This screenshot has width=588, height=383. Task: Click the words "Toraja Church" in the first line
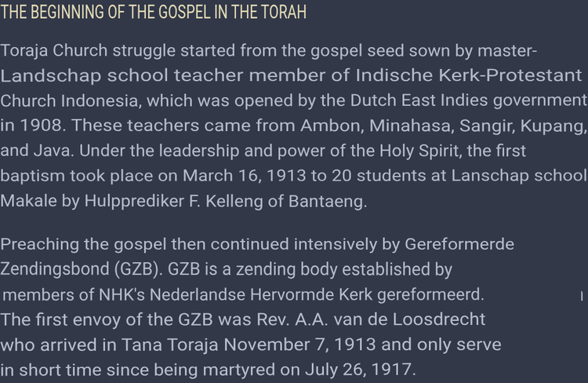pos(47,51)
